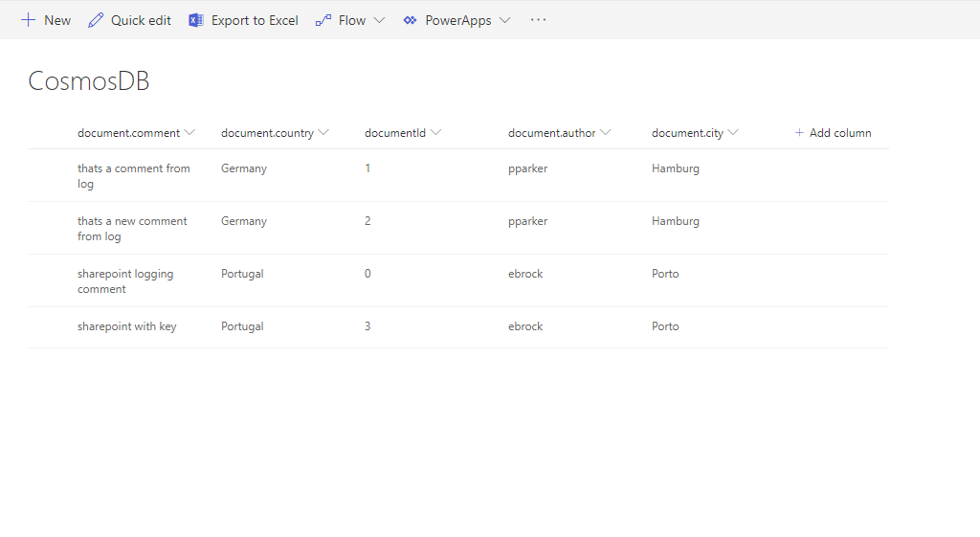980x537 pixels.
Task: Click the plus icon beside Add column
Action: [799, 133]
